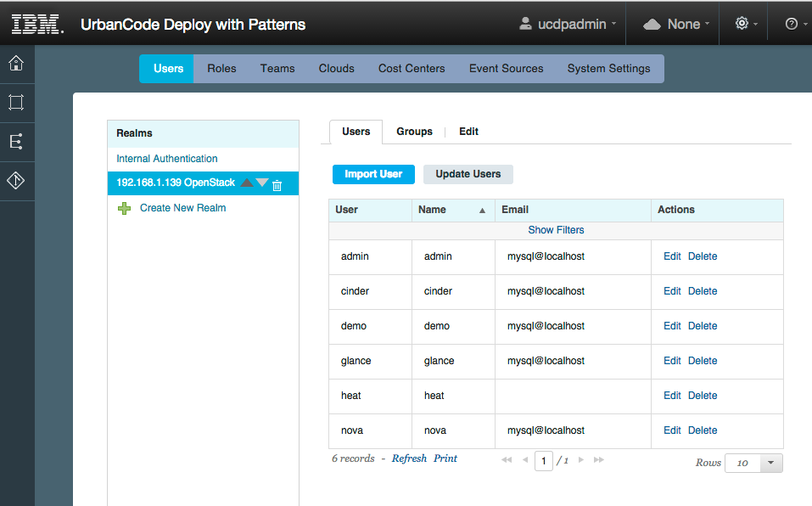This screenshot has width=812, height=506.
Task: Delete the demo user
Action: (703, 326)
